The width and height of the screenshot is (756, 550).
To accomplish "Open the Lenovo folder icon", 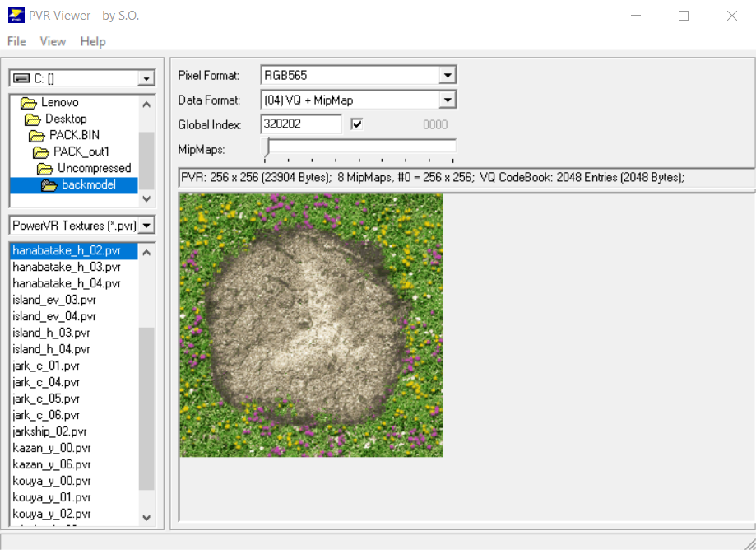I will click(29, 103).
